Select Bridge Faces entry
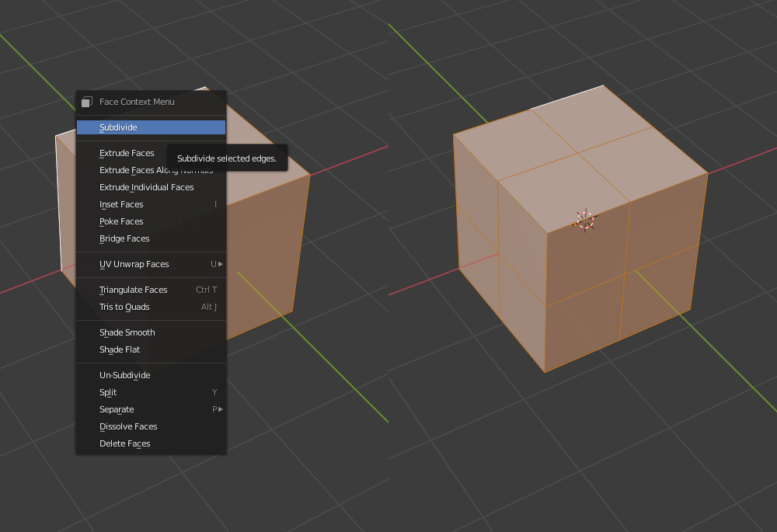Image resolution: width=777 pixels, height=532 pixels. coord(152,238)
